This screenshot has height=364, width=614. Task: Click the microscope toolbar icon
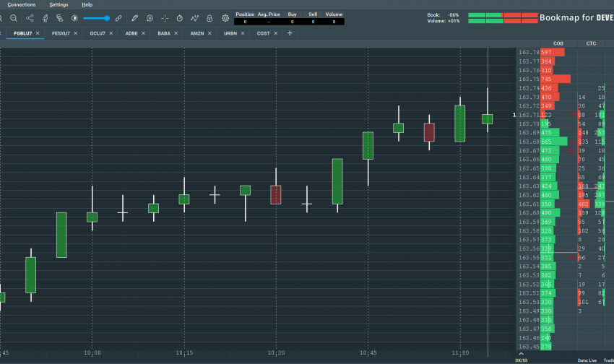pos(45,18)
